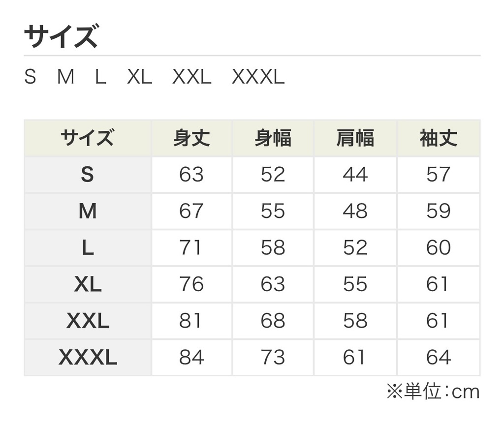Pick XXXL in the top size list

pyautogui.click(x=258, y=77)
